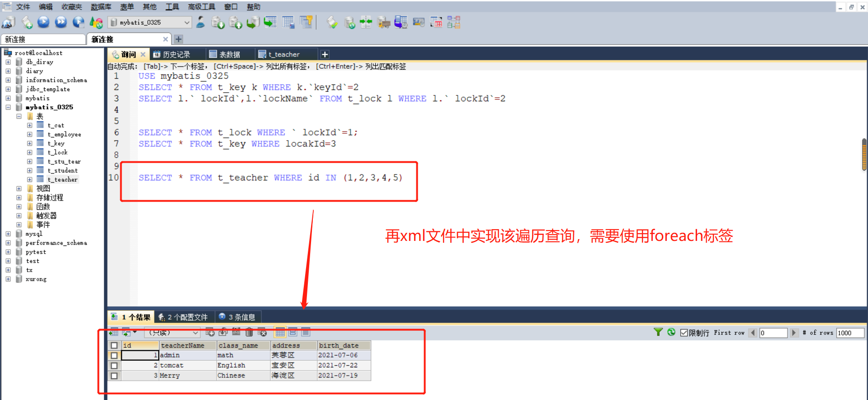This screenshot has width=868, height=400.
Task: Click the table with key index icon
Action: [x=306, y=22]
